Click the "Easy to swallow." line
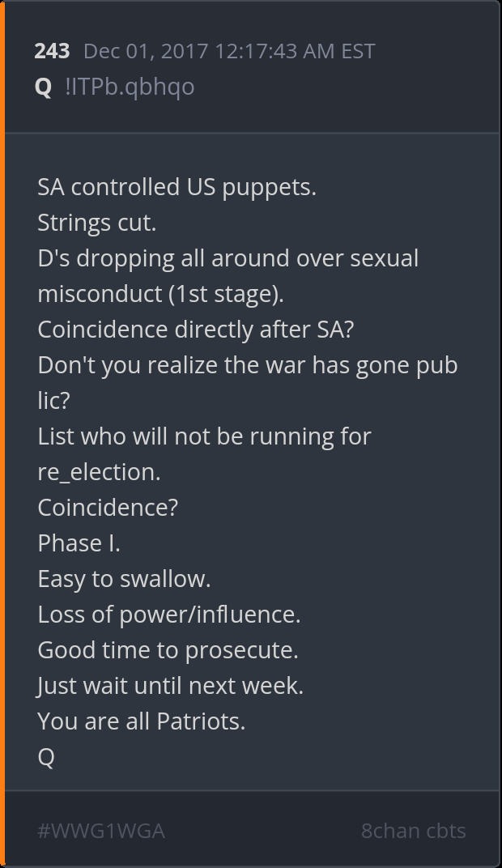502x868 pixels. pos(124,579)
